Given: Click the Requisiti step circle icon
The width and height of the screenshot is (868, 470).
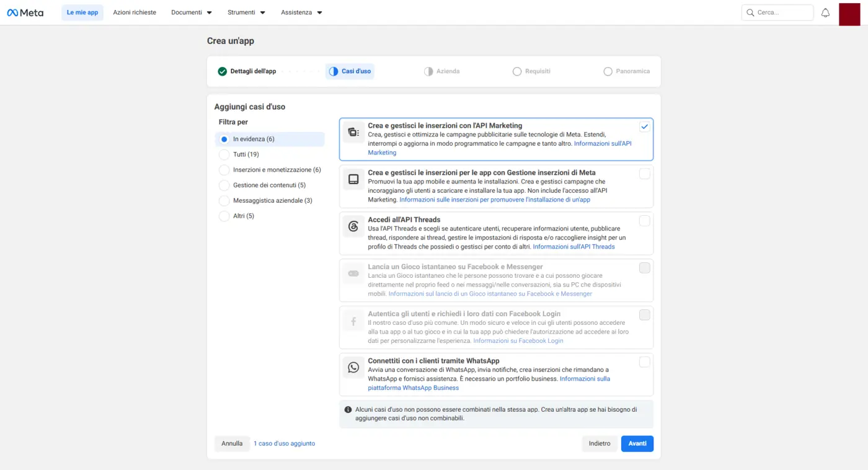Looking at the screenshot, I should (x=517, y=71).
